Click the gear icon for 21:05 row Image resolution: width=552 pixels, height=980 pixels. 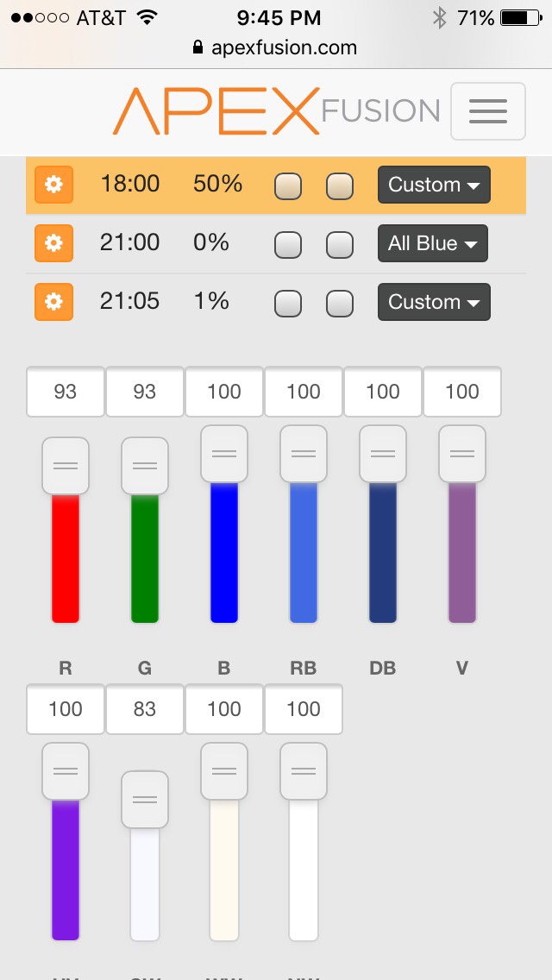tap(53, 302)
